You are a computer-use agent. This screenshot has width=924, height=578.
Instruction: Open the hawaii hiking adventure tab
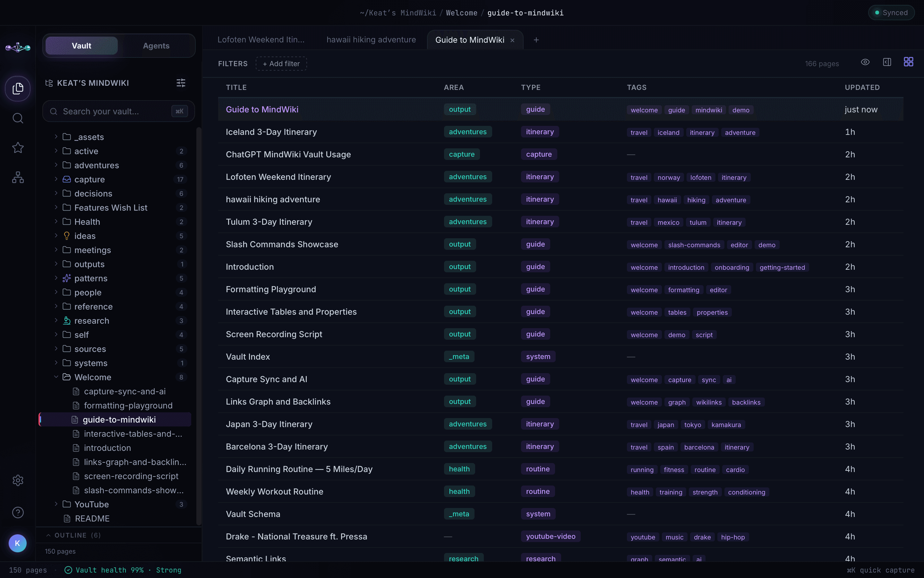click(x=371, y=40)
